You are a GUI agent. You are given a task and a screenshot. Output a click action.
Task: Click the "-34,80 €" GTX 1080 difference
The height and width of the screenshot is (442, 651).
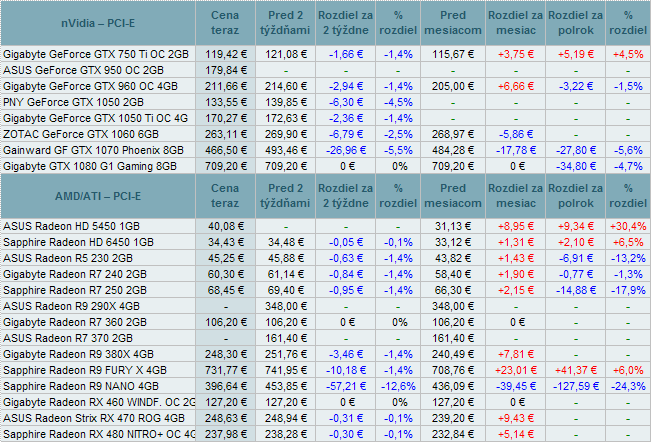(575, 166)
